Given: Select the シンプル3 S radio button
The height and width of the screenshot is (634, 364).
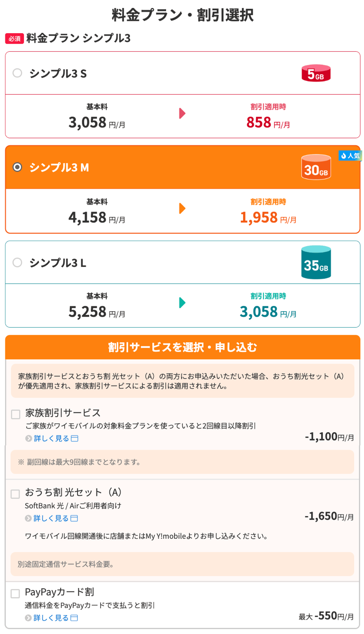Looking at the screenshot, I should pos(17,73).
